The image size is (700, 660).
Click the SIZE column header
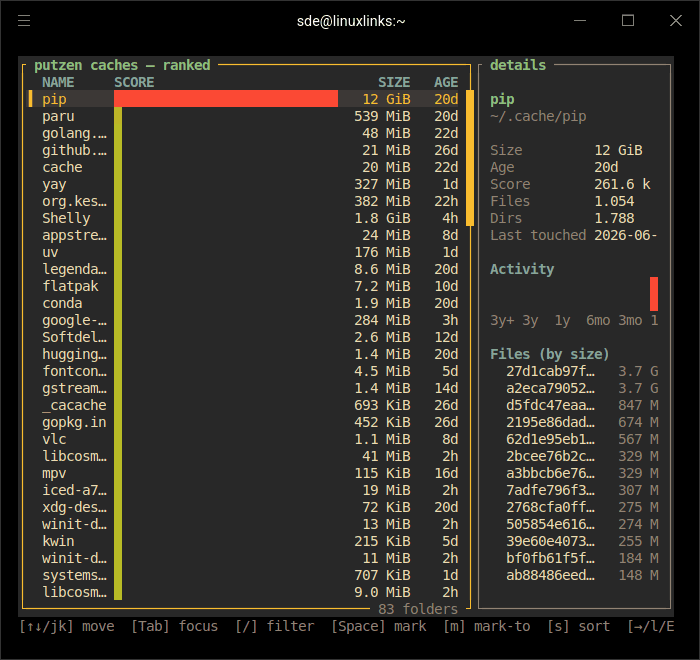pos(394,82)
